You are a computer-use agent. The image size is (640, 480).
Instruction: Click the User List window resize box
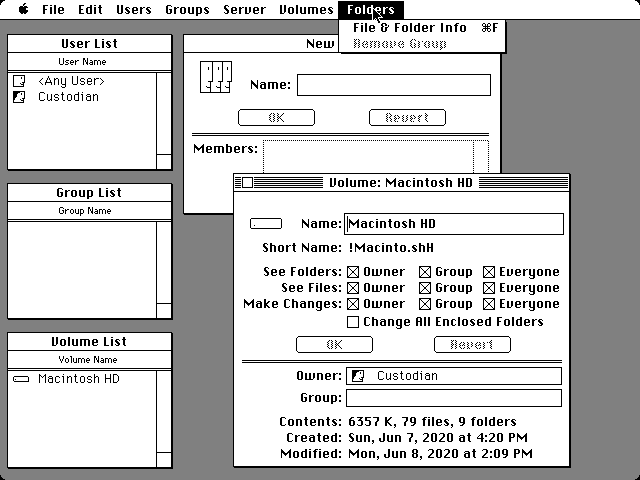pos(165,162)
